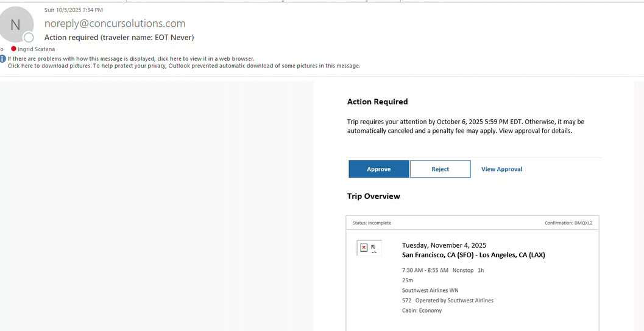Click the Southwest Airlines WN text
Screen dimensions: 644x331
click(430, 290)
